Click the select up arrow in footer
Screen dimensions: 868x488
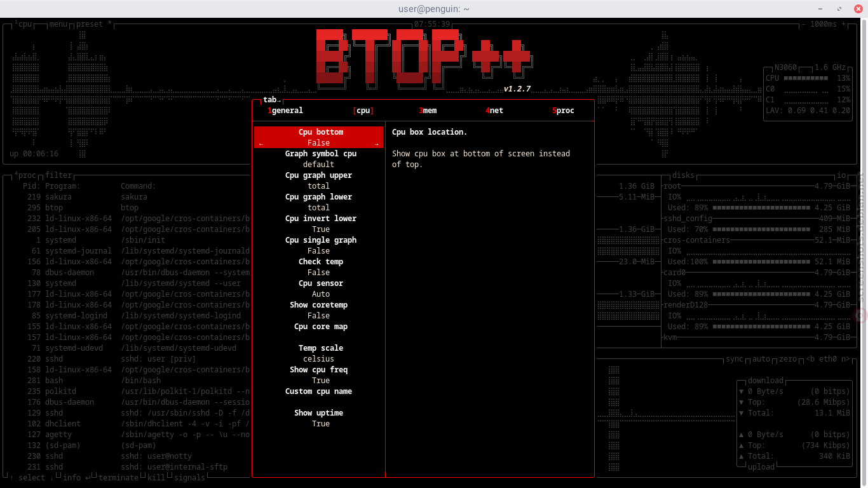click(12, 478)
